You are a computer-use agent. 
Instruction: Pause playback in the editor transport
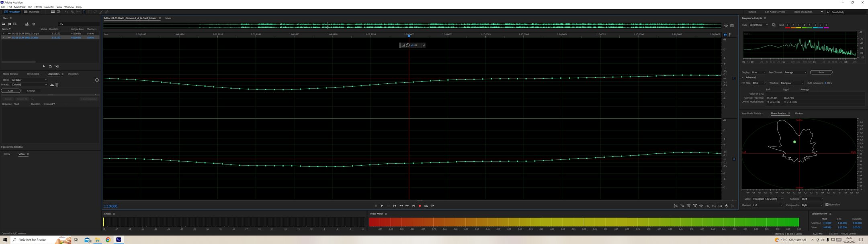(388, 206)
